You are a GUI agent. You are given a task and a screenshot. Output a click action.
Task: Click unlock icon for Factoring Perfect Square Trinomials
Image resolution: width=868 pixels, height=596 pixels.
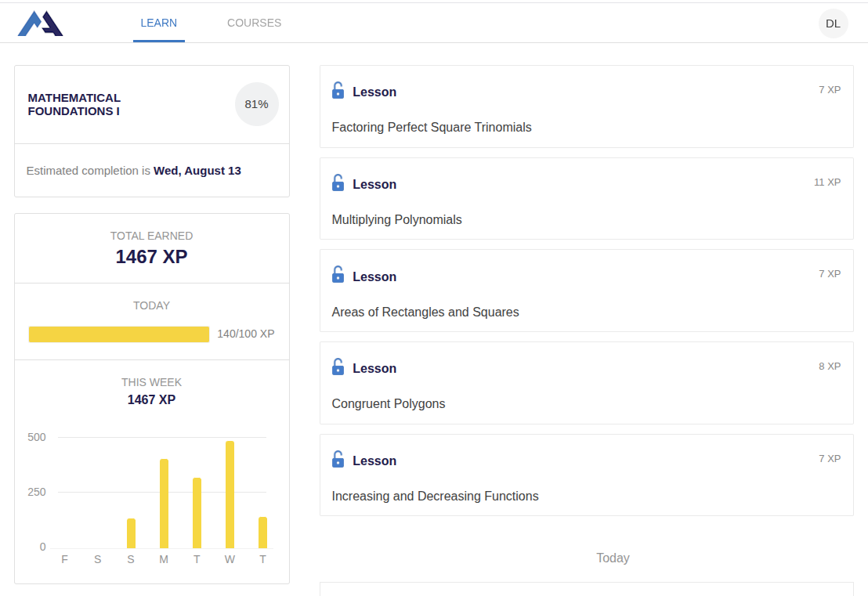[338, 91]
